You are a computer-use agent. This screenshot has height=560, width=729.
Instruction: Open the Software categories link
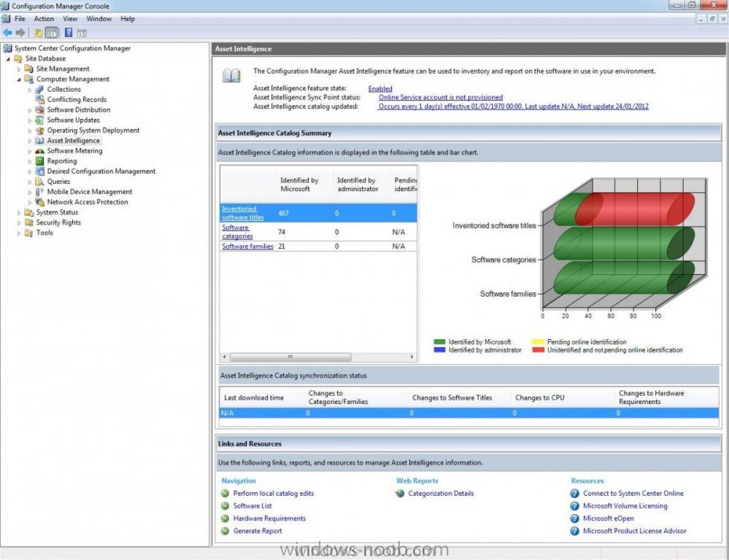[237, 232]
